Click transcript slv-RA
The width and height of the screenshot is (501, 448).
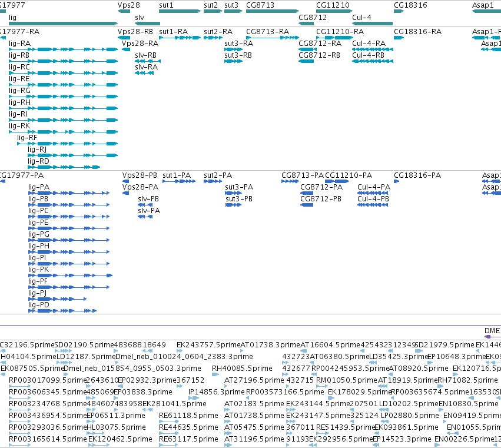pos(144,73)
